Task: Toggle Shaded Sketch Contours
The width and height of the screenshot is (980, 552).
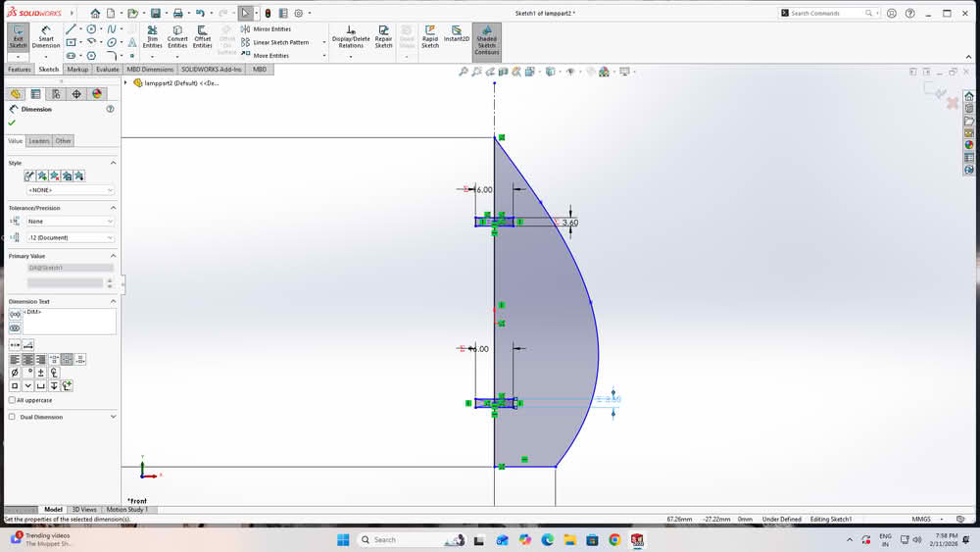Action: coord(486,40)
